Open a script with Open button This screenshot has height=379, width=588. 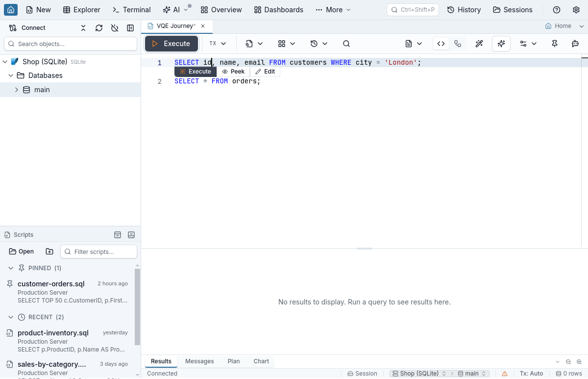pos(22,252)
